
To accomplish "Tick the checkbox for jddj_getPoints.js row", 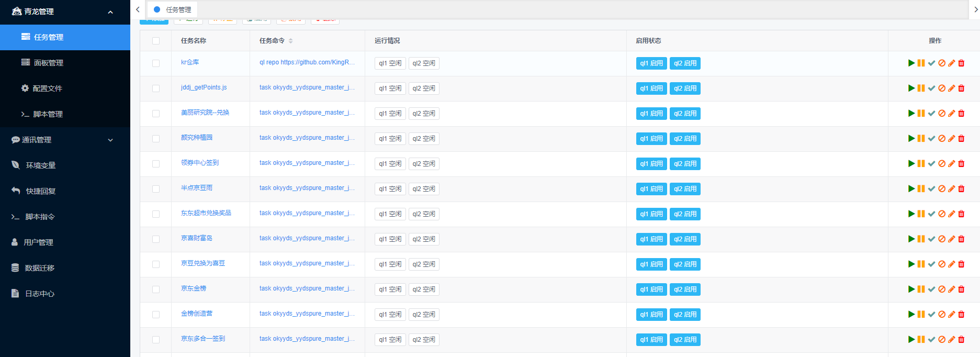I will pos(156,88).
